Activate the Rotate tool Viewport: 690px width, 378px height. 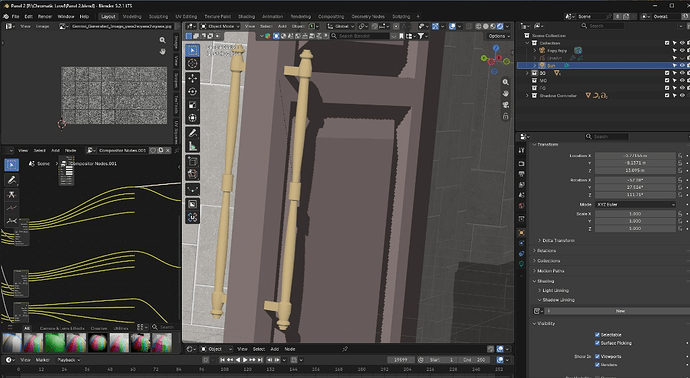click(x=192, y=92)
